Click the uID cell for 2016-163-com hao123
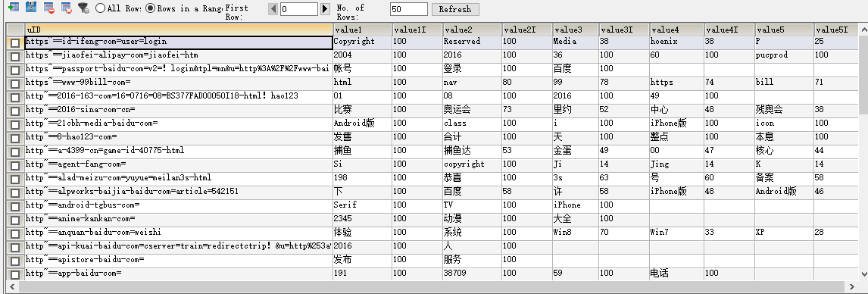 click(179, 98)
